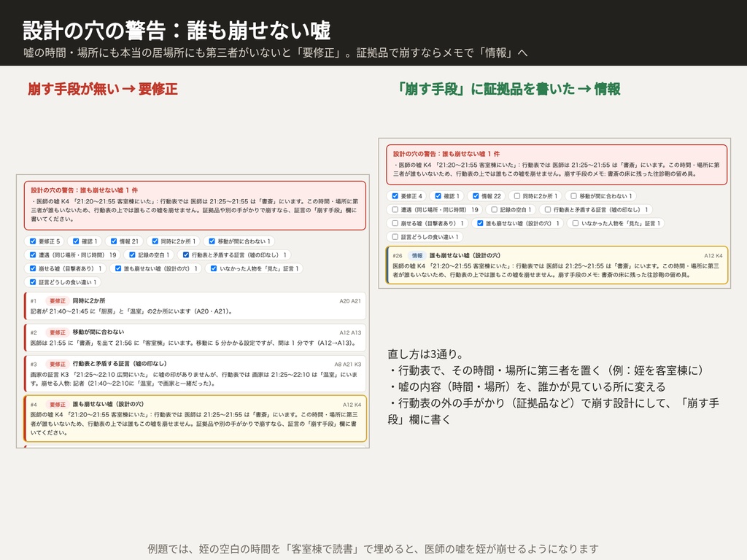Click the 要修正 badge on card #3
Viewport: 747px width, 560px height.
(58, 364)
